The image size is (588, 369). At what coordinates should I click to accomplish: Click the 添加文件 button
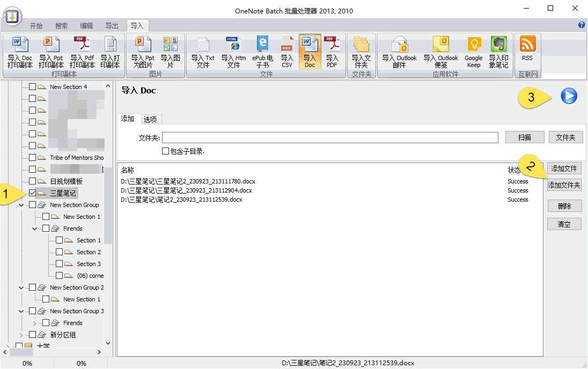coord(564,168)
